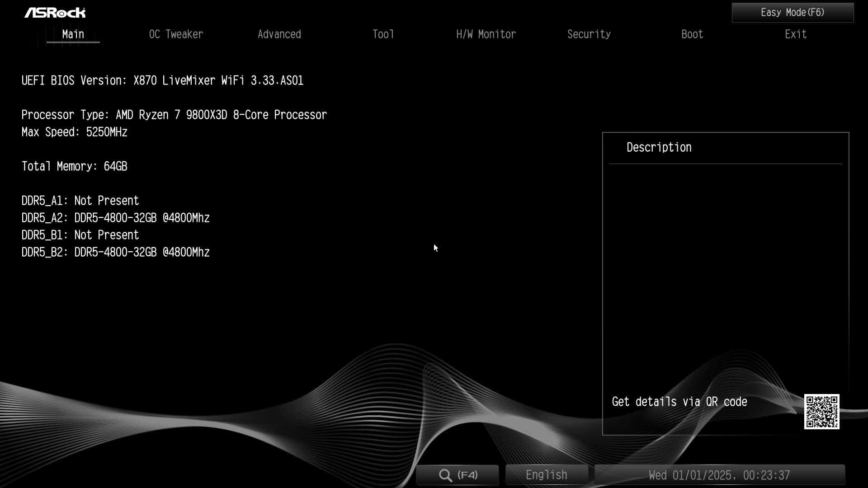Viewport: 868px width, 488px height.
Task: Select DDR5_A2 memory slot row
Action: point(115,218)
